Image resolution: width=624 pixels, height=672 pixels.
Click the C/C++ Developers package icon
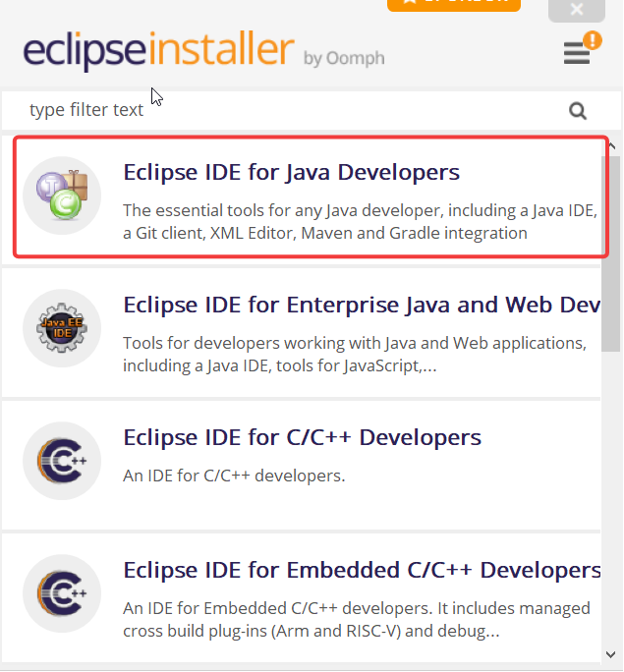[x=62, y=461]
